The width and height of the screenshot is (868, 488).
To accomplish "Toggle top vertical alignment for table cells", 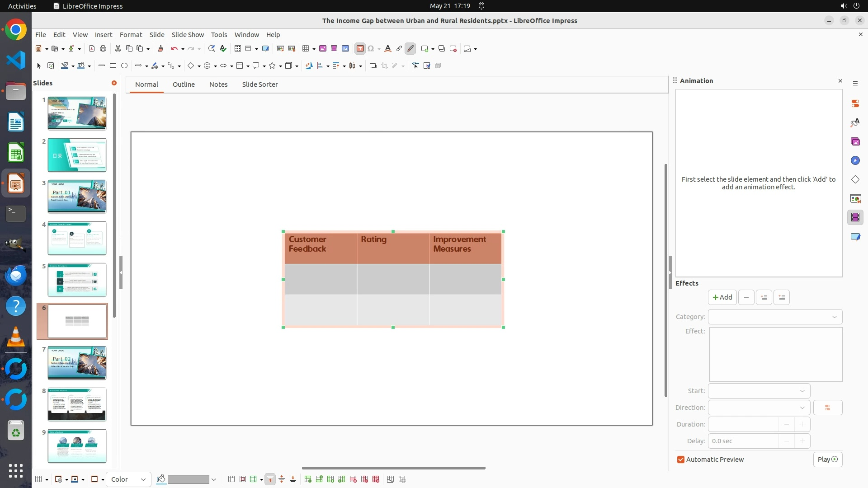I will [270, 479].
